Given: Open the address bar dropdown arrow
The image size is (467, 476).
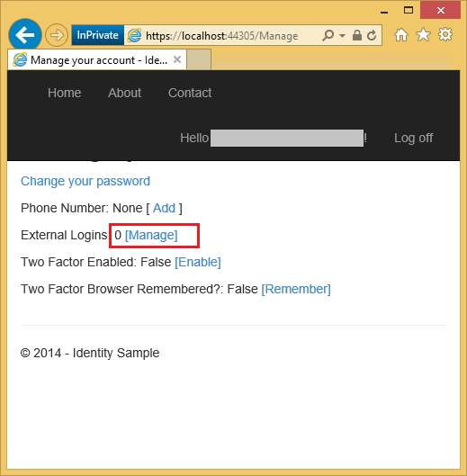Looking at the screenshot, I should tap(343, 35).
